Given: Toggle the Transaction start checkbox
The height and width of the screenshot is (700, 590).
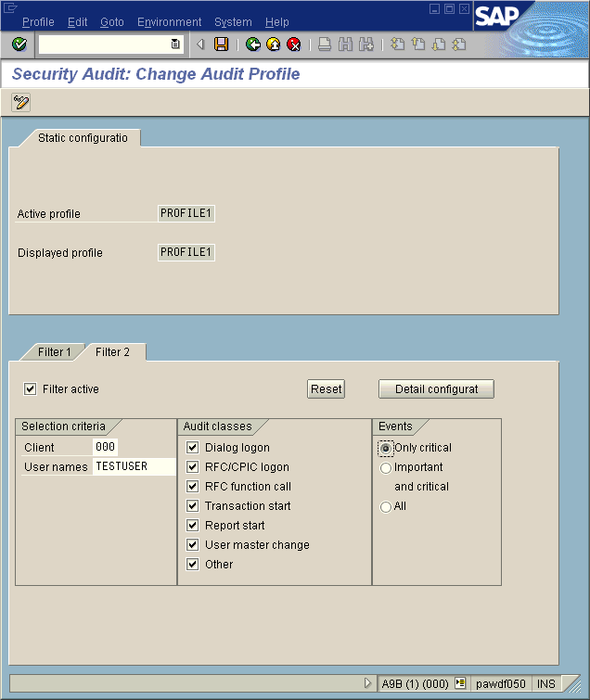Looking at the screenshot, I should pos(193,506).
